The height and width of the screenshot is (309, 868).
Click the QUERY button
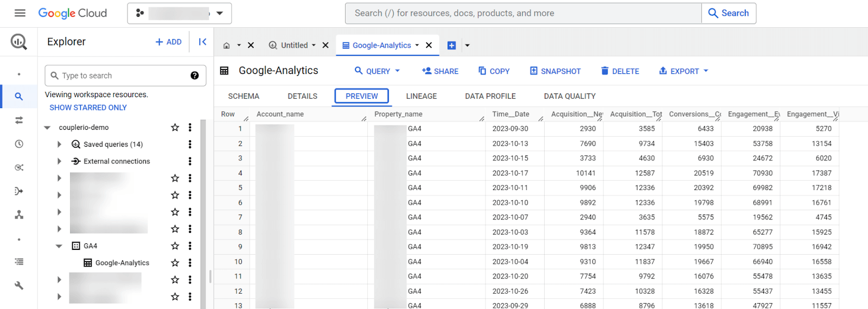[377, 71]
